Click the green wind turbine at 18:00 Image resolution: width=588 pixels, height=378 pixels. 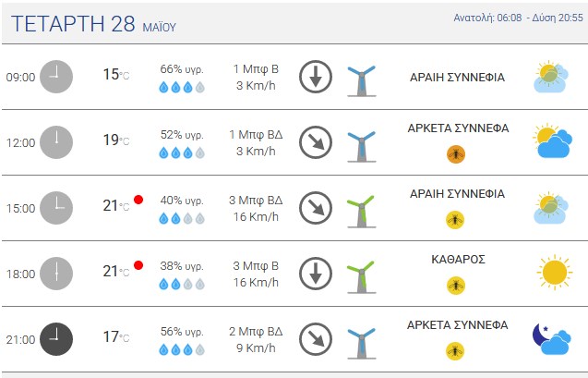click(x=362, y=277)
